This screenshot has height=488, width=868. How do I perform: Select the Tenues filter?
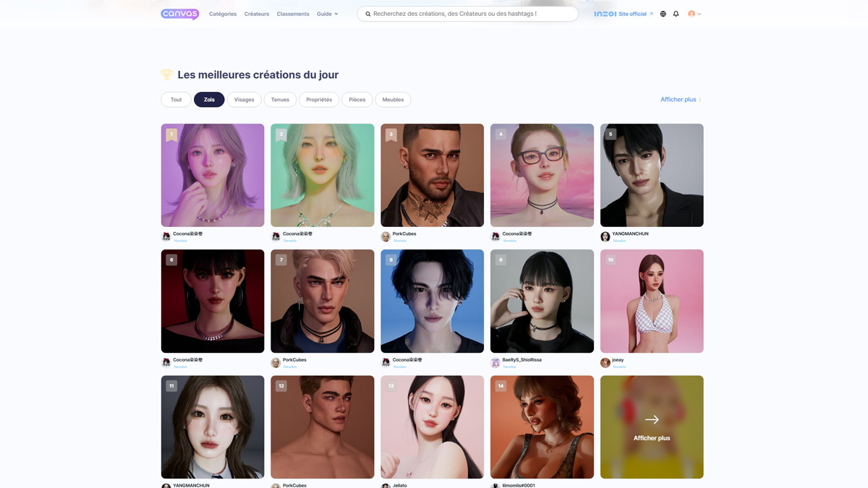[x=280, y=100]
